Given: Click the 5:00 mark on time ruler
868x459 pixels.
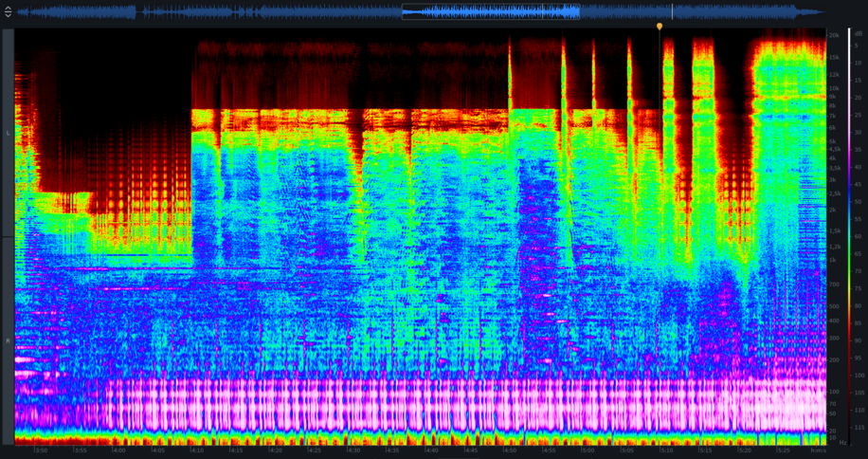Looking at the screenshot, I should tap(588, 450).
